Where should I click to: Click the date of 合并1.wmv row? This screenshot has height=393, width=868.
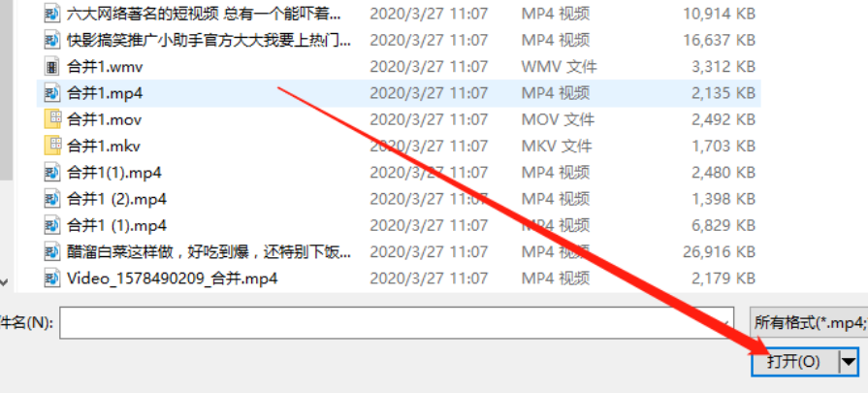(x=429, y=67)
